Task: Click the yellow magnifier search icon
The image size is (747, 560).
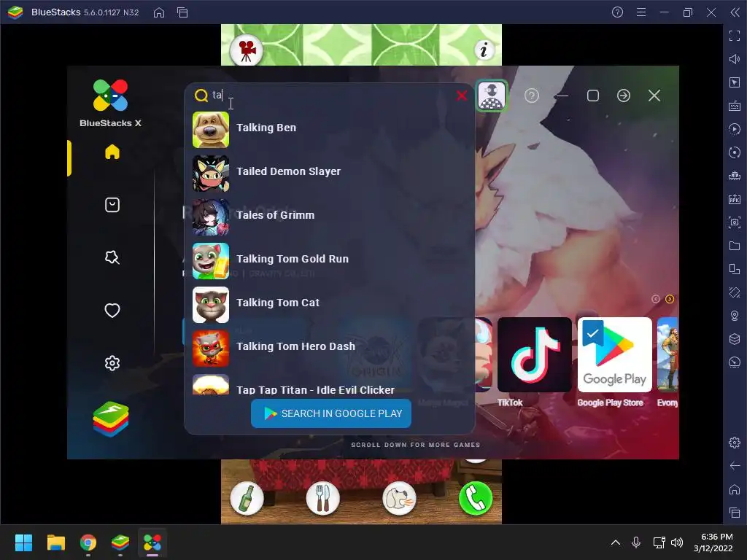Action: tap(201, 96)
